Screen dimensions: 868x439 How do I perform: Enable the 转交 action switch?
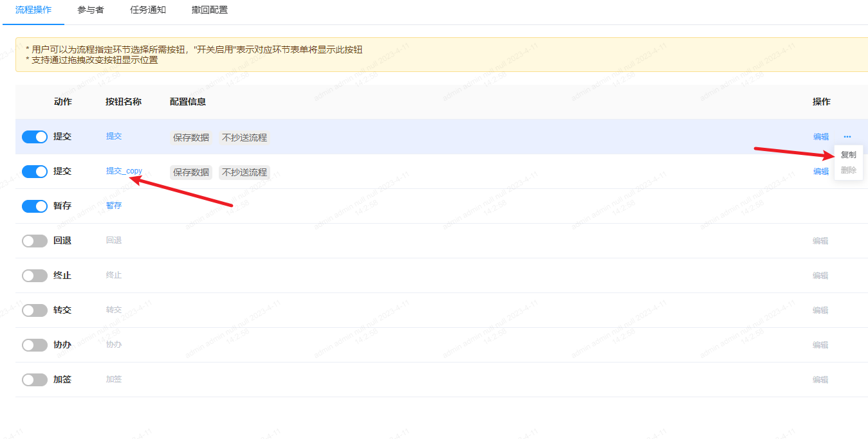tap(35, 310)
